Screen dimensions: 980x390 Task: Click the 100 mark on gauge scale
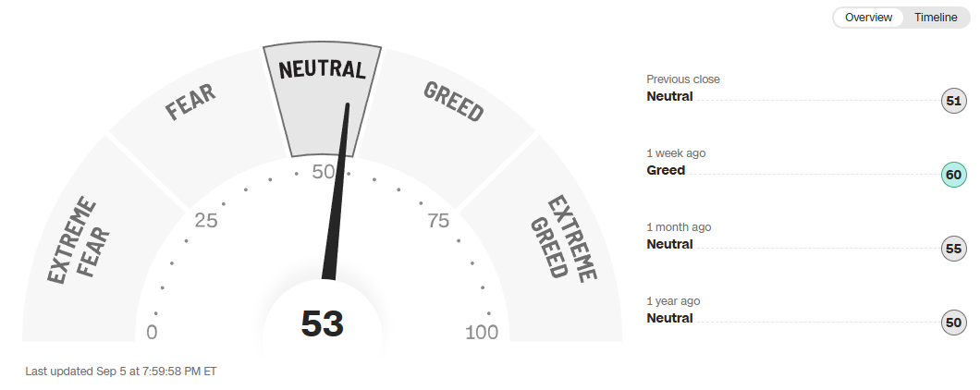point(482,333)
